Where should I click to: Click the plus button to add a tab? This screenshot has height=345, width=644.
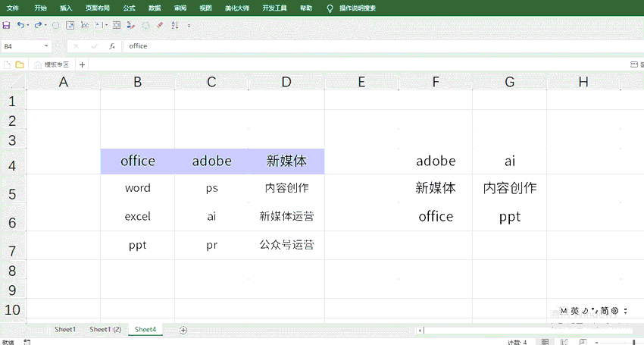pos(82,64)
